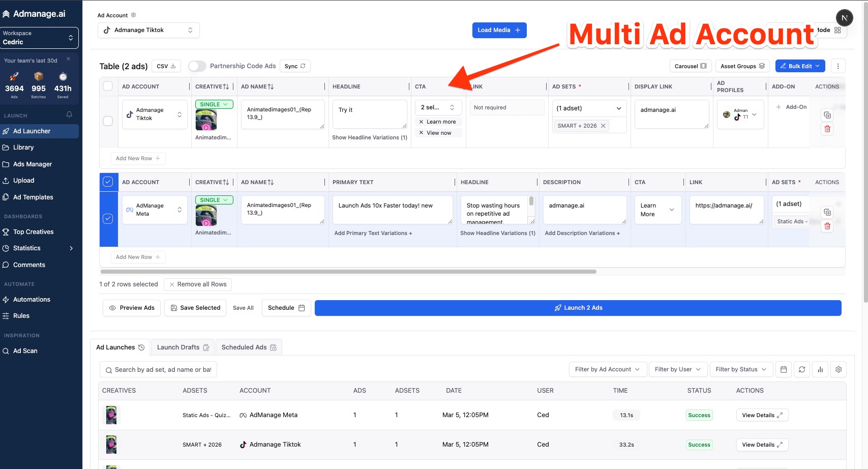Click the notification bell beside LAUNCH
This screenshot has width=868, height=469.
pos(69,115)
